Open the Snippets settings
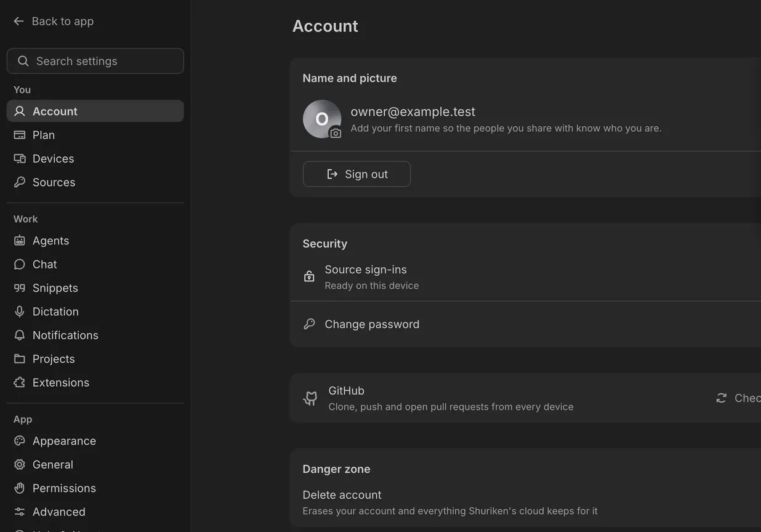 [x=95, y=288]
